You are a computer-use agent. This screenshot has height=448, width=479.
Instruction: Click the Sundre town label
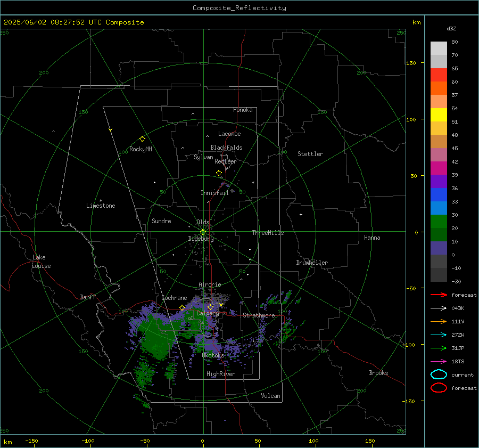coord(161,221)
